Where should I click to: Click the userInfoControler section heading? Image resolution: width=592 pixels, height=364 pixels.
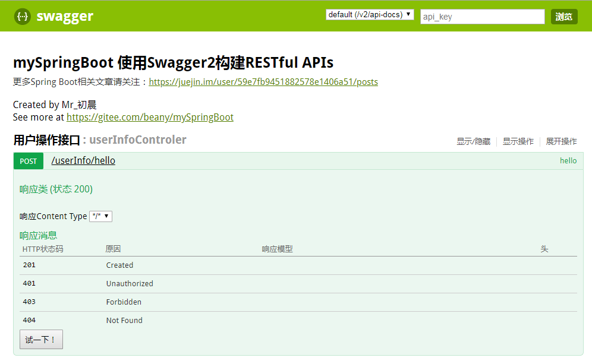click(x=138, y=140)
